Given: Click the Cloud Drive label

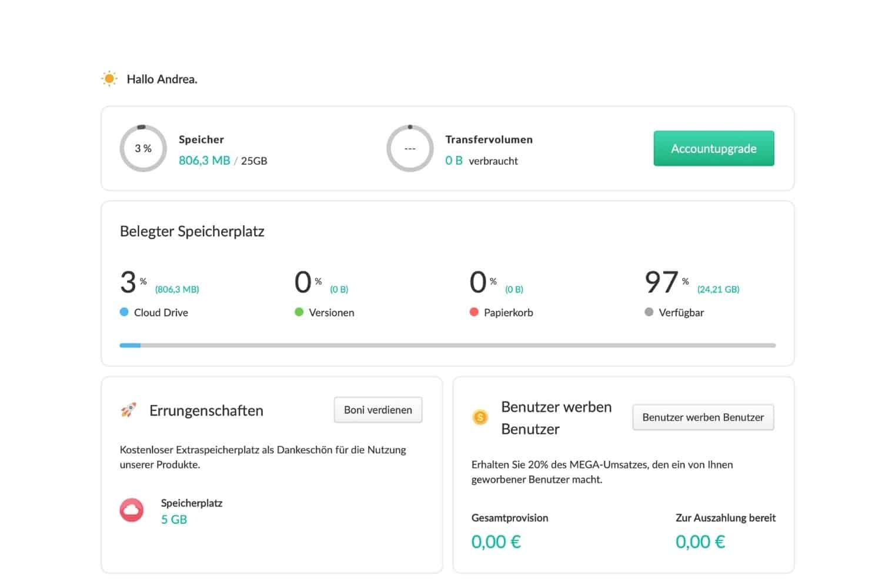Looking at the screenshot, I should coord(161,313).
